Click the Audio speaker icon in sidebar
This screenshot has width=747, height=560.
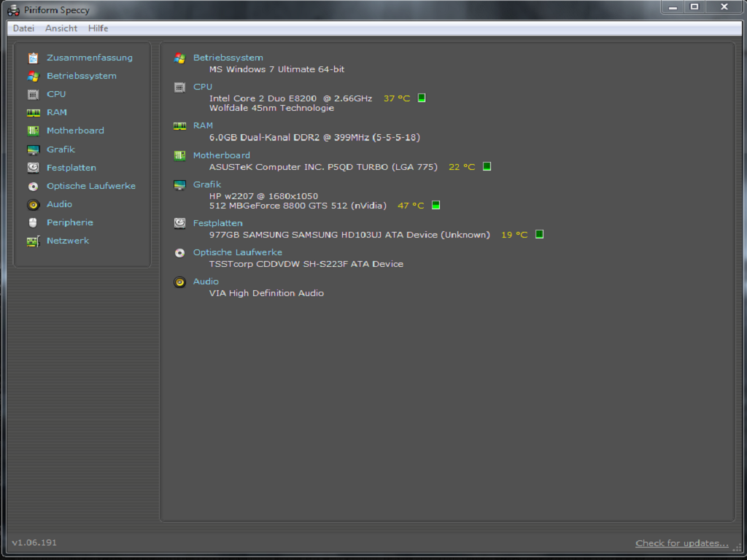(33, 205)
